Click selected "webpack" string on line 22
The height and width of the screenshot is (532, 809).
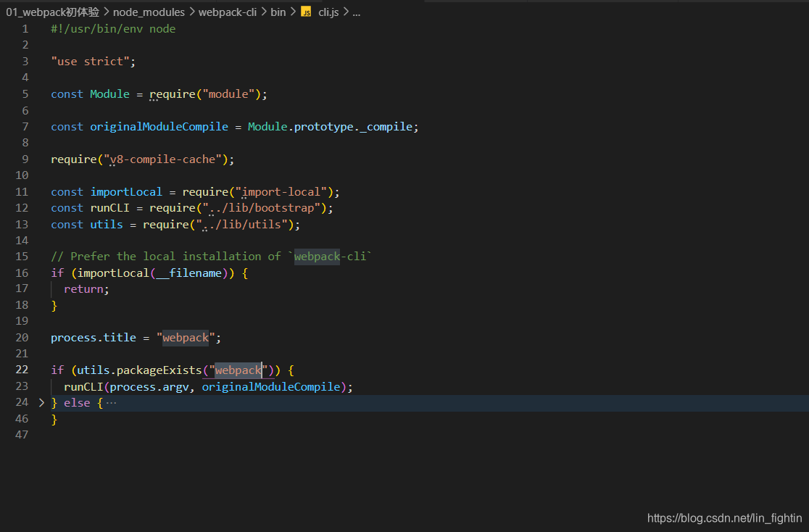238,370
